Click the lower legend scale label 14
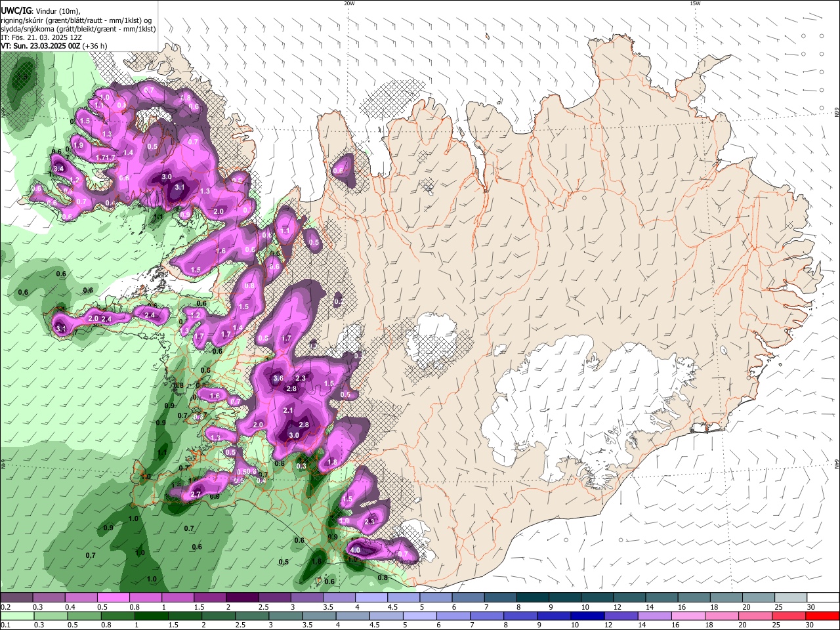Screen dimensions: 840x630 [643, 625]
